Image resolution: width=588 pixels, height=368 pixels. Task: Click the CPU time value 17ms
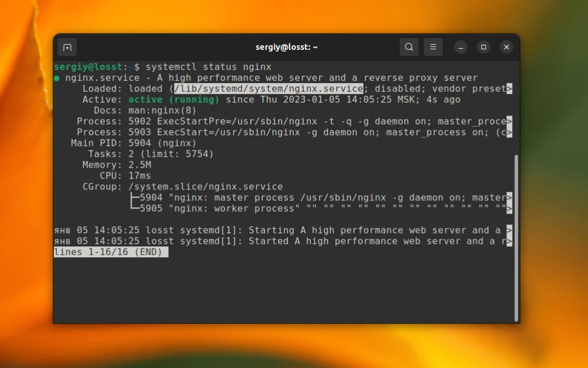point(140,176)
